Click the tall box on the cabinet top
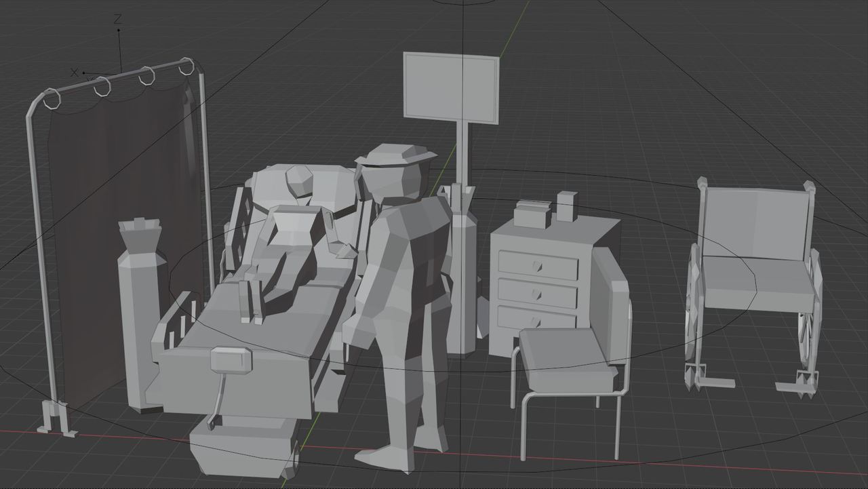This screenshot has height=489, width=868. point(566,206)
